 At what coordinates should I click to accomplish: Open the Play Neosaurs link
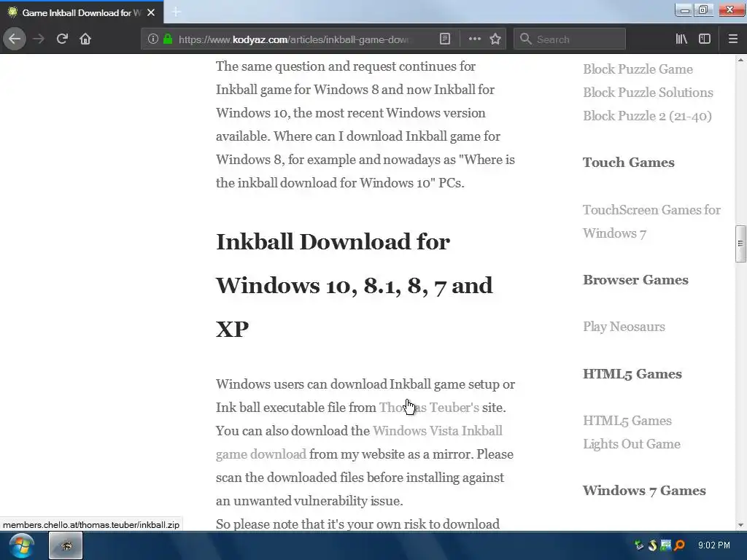(x=624, y=327)
